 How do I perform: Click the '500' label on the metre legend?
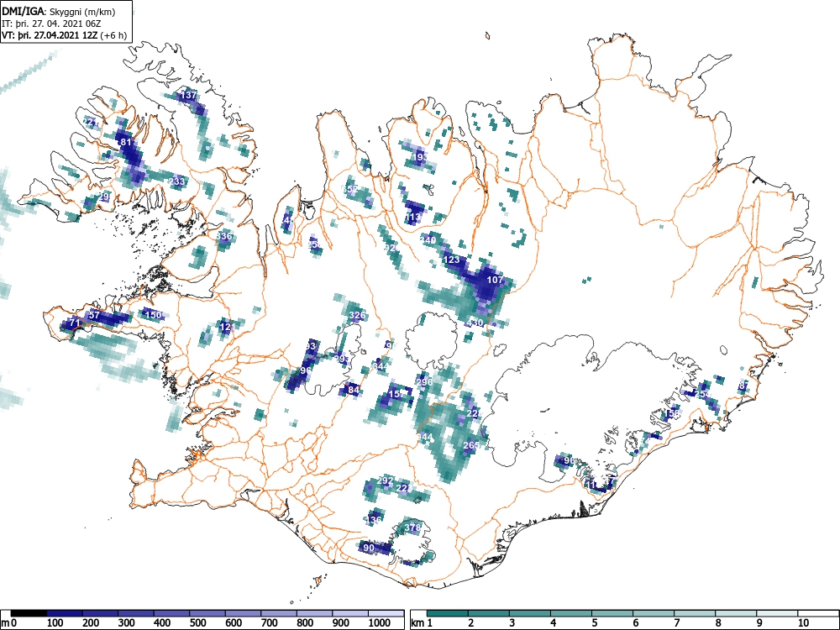tap(197, 622)
